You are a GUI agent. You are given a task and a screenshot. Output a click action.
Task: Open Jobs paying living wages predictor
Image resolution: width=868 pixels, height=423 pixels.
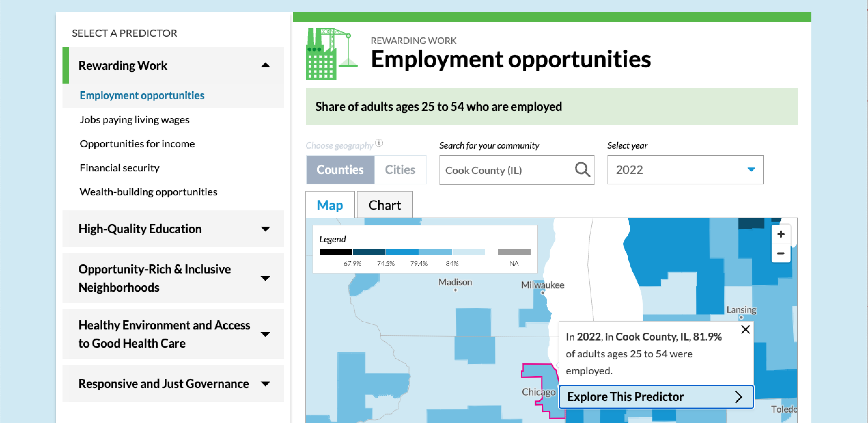tap(134, 120)
